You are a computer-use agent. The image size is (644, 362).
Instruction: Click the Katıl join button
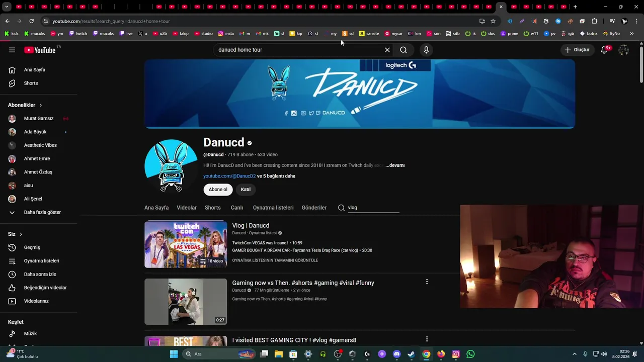click(246, 190)
